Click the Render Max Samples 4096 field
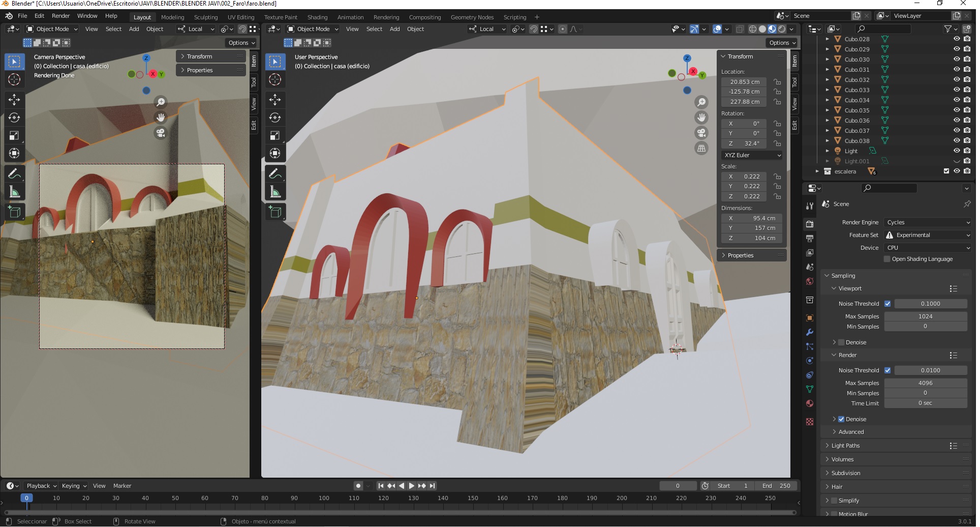This screenshot has width=980, height=527. pyautogui.click(x=925, y=383)
